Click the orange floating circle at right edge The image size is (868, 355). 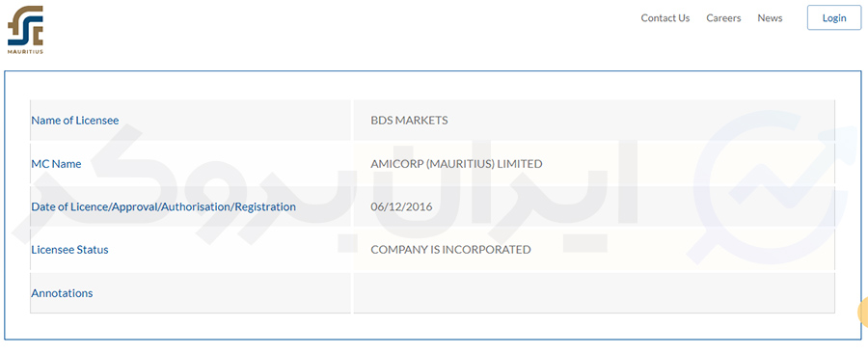tap(863, 313)
